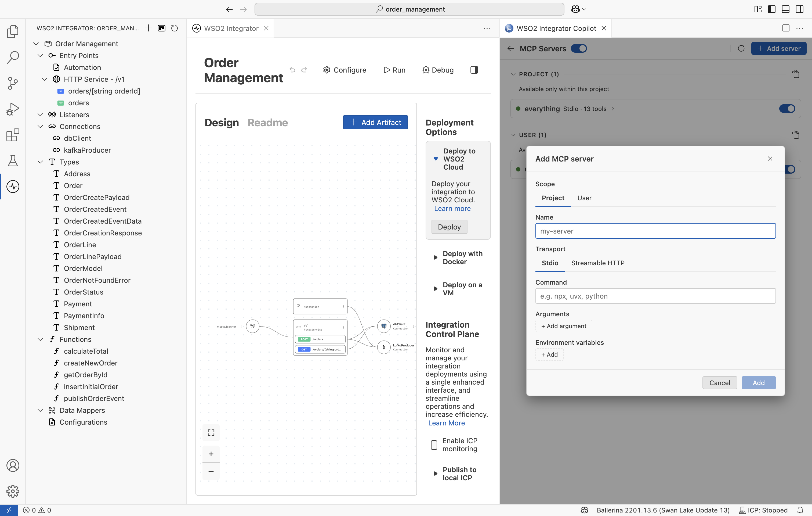Image resolution: width=812 pixels, height=516 pixels.
Task: Open Source Control view icon
Action: pyautogui.click(x=12, y=83)
